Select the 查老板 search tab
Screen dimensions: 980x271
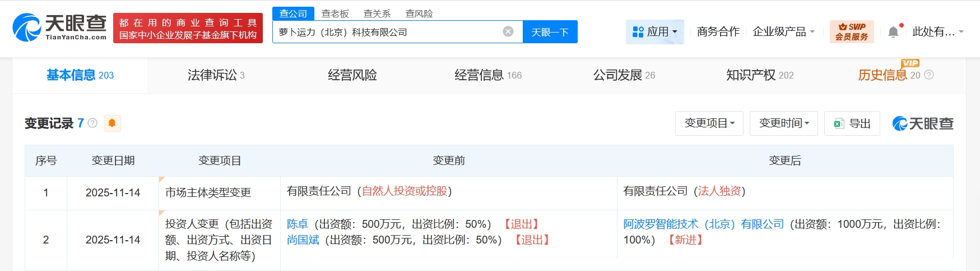[x=335, y=13]
